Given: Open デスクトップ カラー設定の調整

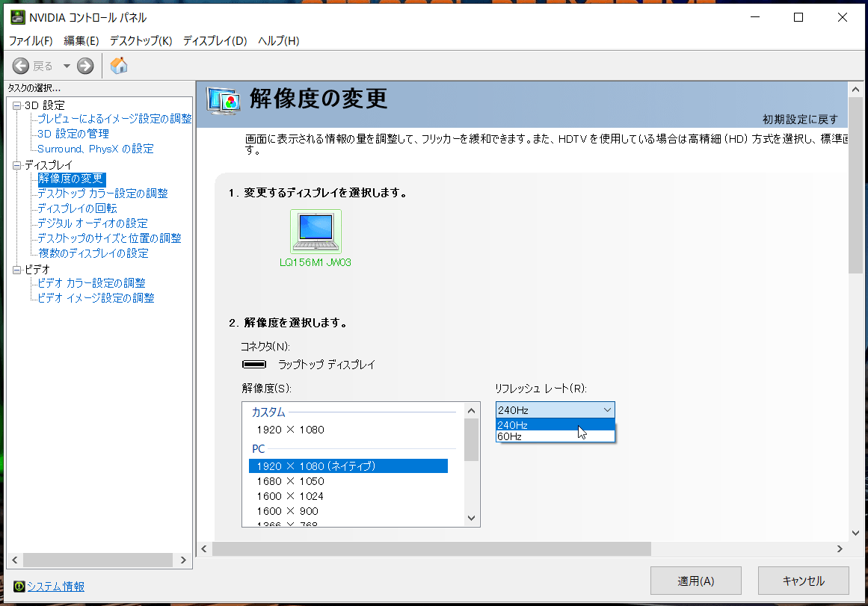Looking at the screenshot, I should click(x=102, y=194).
